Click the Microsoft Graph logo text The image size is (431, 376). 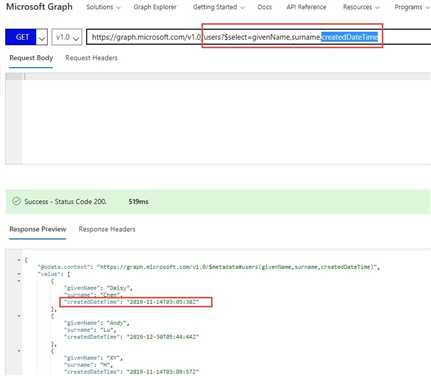coord(39,7)
